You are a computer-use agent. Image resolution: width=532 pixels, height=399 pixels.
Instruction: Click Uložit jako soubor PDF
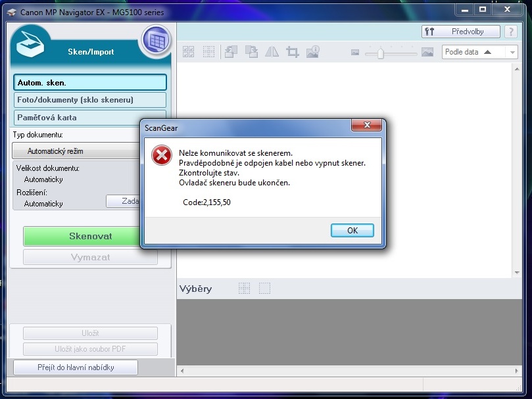pos(90,349)
